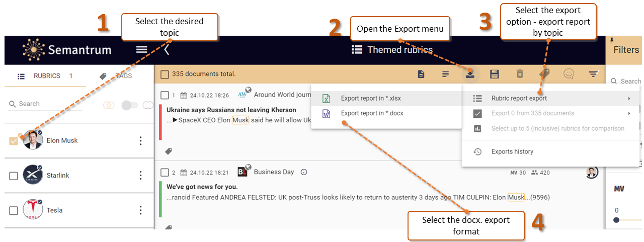Choose Export report in *.docx

tap(372, 113)
